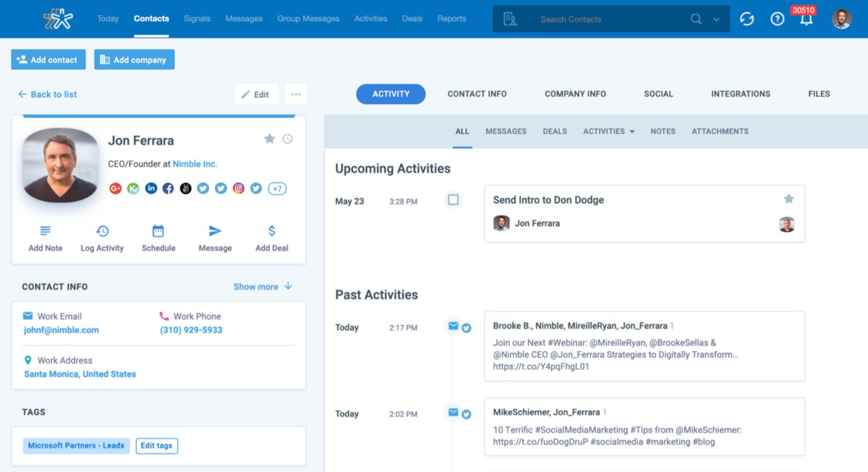Viewport: 868px width, 472px height.
Task: Click the Add company button
Action: click(x=134, y=59)
